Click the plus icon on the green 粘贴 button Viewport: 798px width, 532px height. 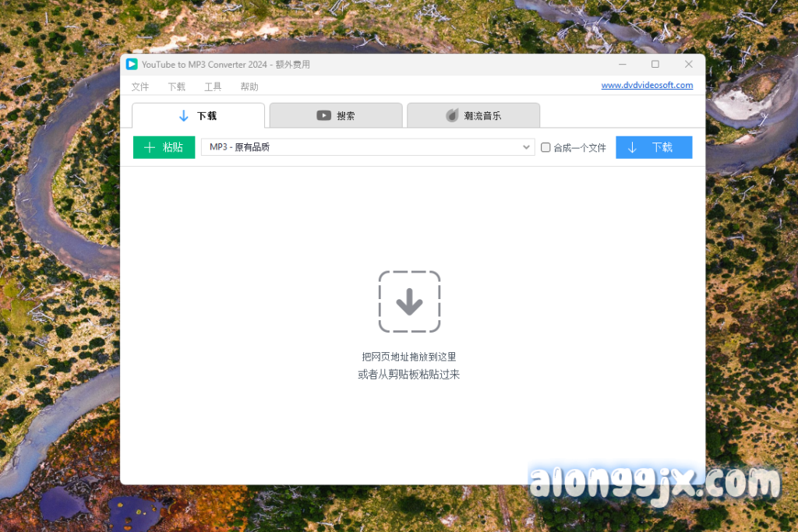[x=150, y=147]
